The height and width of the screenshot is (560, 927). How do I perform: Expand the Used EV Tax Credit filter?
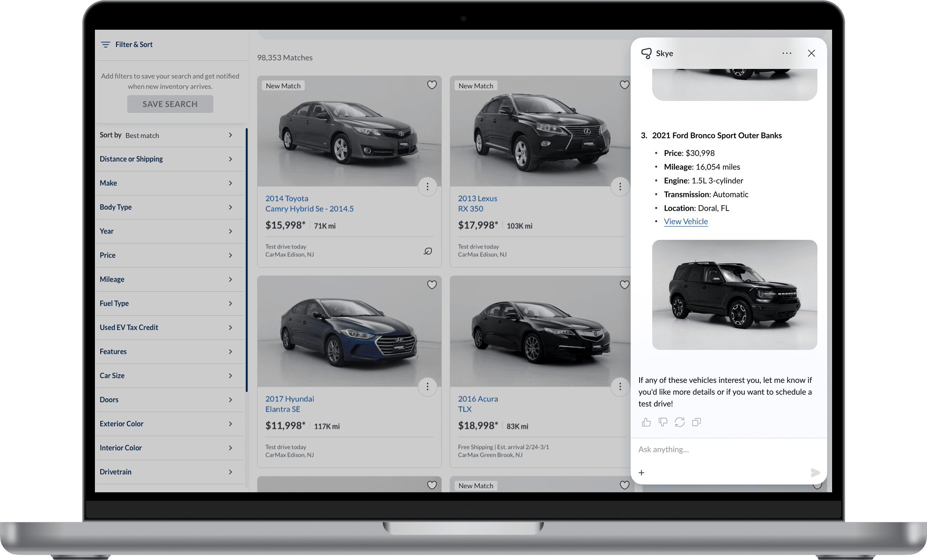[169, 327]
